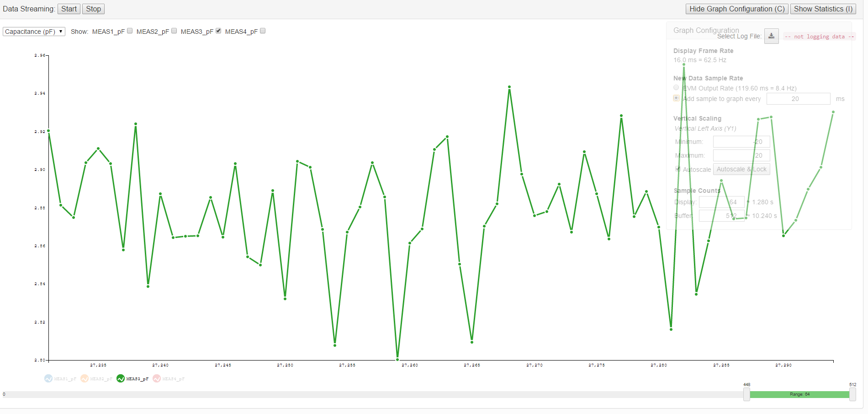
Task: Click the MEAS4_pF legend icon
Action: (157, 378)
